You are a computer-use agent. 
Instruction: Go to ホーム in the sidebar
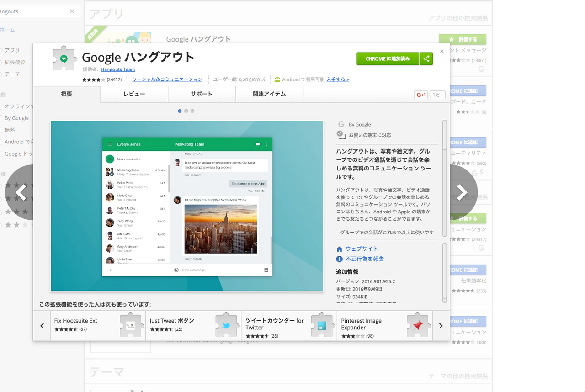click(x=7, y=30)
